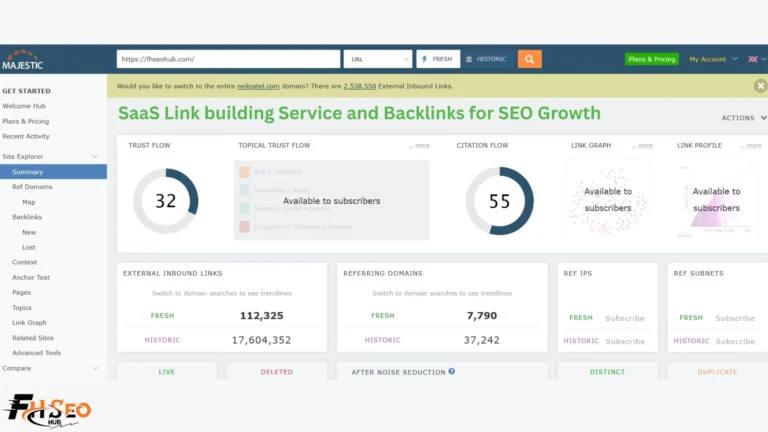
Task: Click the Topical Trust Flow locked panel
Action: click(332, 200)
